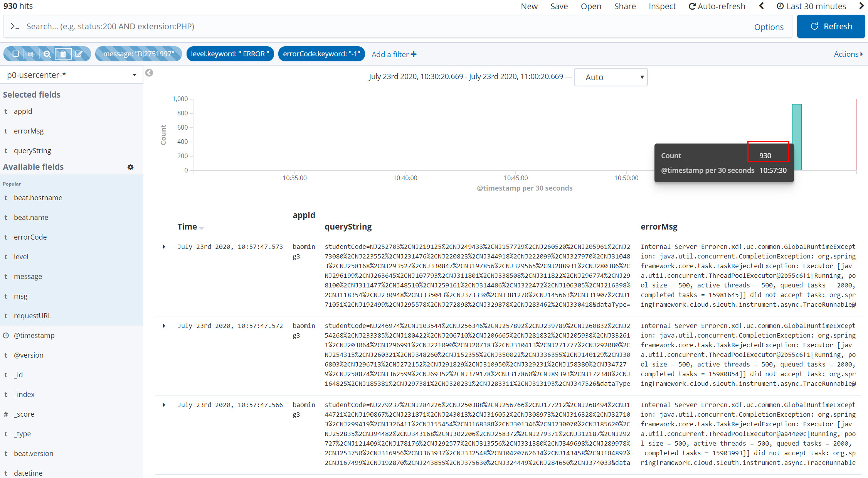This screenshot has height=478, width=868.
Task: Click the exclude-results magnifier icon
Action: pyautogui.click(x=47, y=54)
